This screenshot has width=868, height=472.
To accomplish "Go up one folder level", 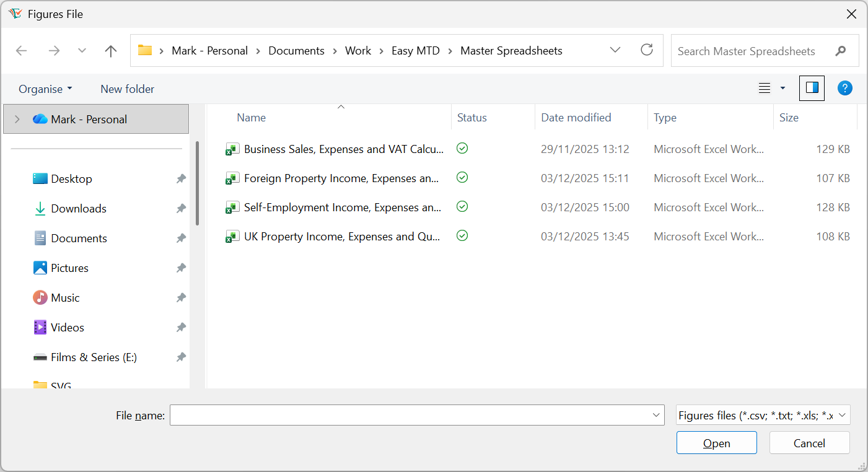I will (110, 51).
